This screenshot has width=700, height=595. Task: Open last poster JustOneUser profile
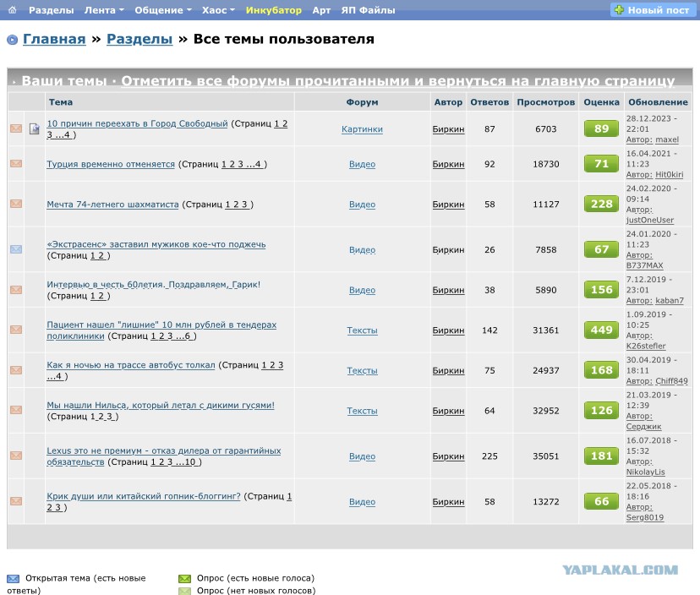(x=650, y=220)
